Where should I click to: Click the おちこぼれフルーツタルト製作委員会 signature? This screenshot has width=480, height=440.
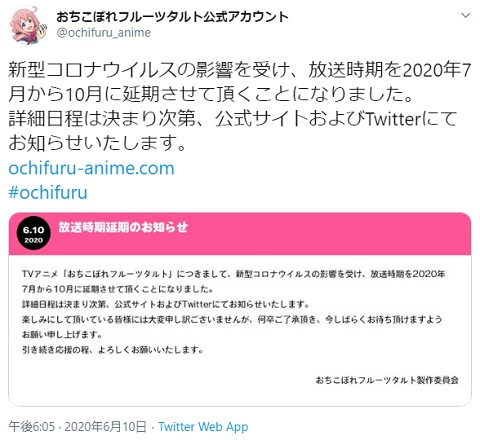coord(387,380)
